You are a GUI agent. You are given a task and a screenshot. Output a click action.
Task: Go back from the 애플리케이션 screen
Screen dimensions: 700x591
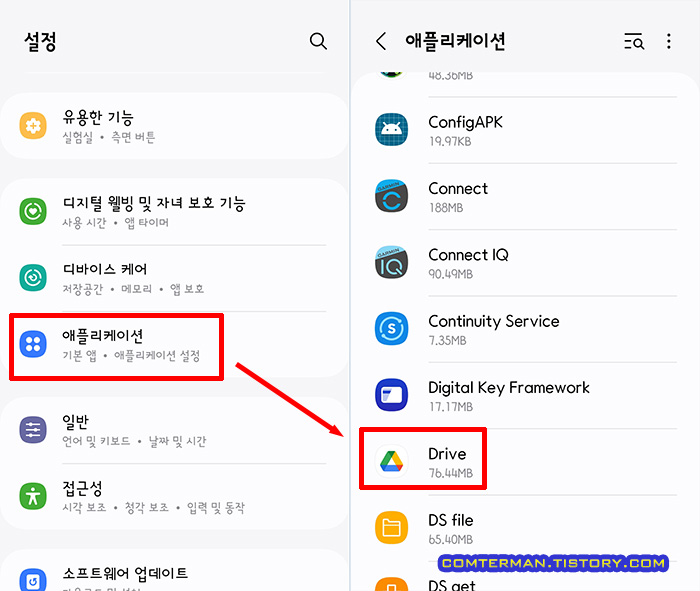(x=381, y=41)
